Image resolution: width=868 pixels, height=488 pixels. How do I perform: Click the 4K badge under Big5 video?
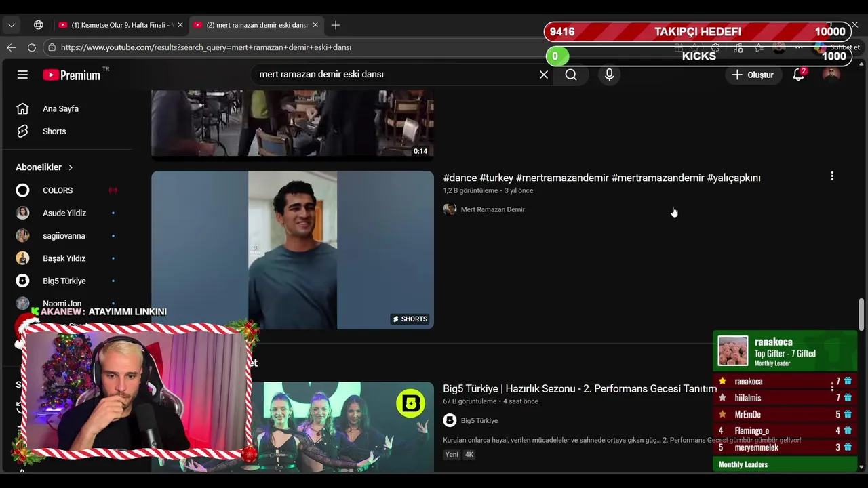[x=469, y=455]
